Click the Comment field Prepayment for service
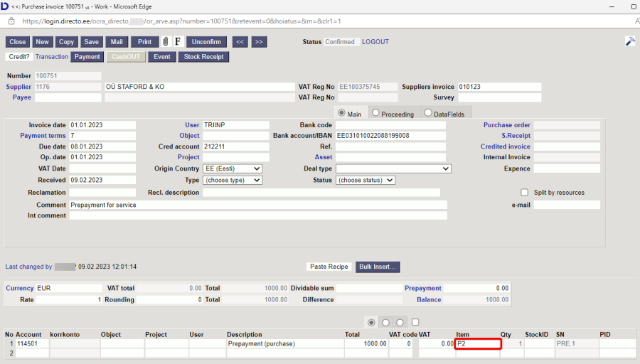 258,205
